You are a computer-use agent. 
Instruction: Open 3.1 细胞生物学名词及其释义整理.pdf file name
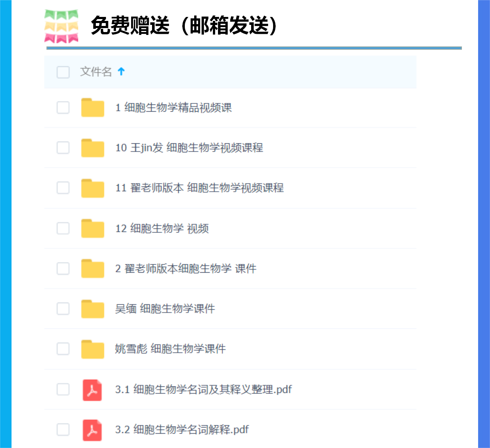tap(204, 389)
